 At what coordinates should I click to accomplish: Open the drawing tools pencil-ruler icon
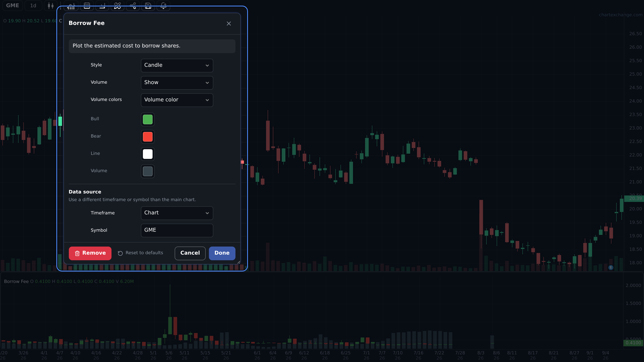[118, 5]
